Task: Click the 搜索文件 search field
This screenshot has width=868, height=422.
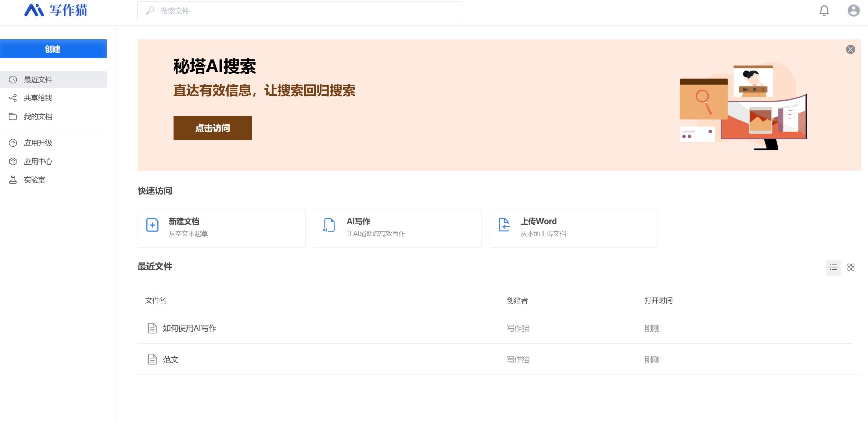Action: click(x=298, y=11)
